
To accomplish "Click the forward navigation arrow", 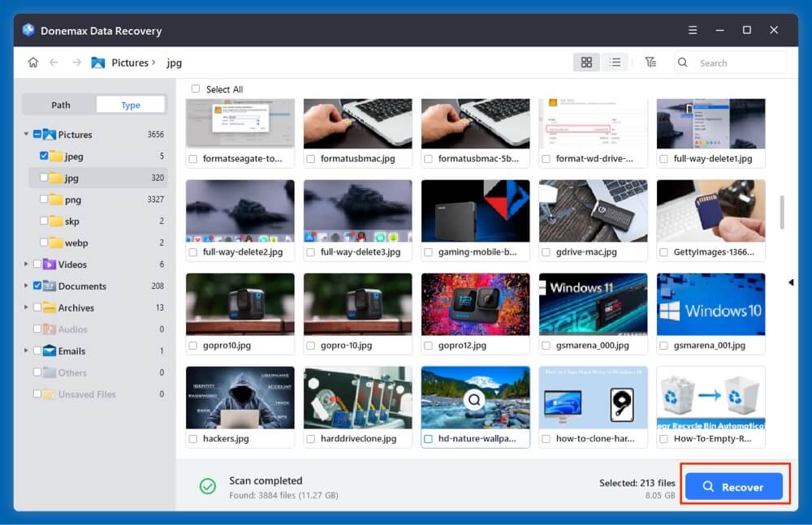I will coord(76,62).
